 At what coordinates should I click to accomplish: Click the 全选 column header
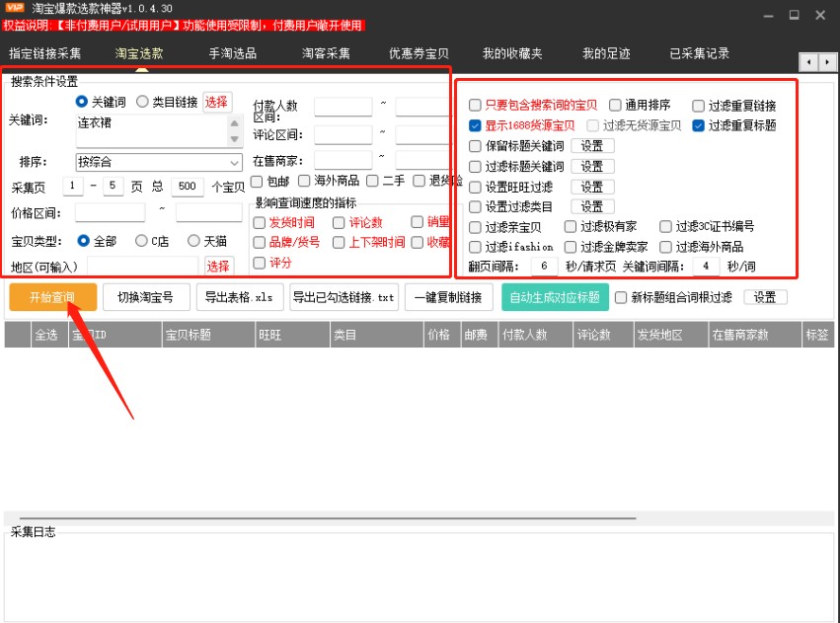click(49, 335)
